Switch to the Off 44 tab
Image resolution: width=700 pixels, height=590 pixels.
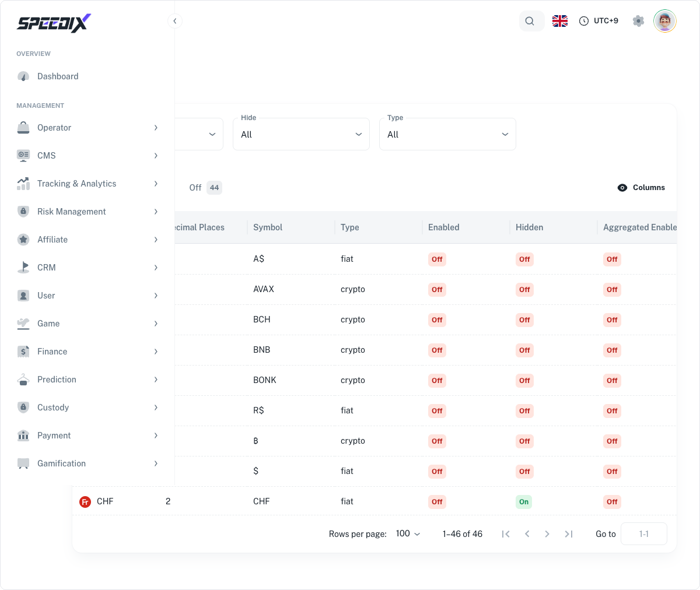coord(205,188)
